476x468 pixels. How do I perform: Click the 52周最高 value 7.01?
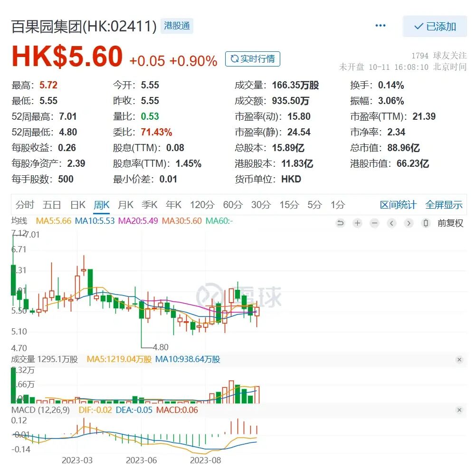[68, 116]
